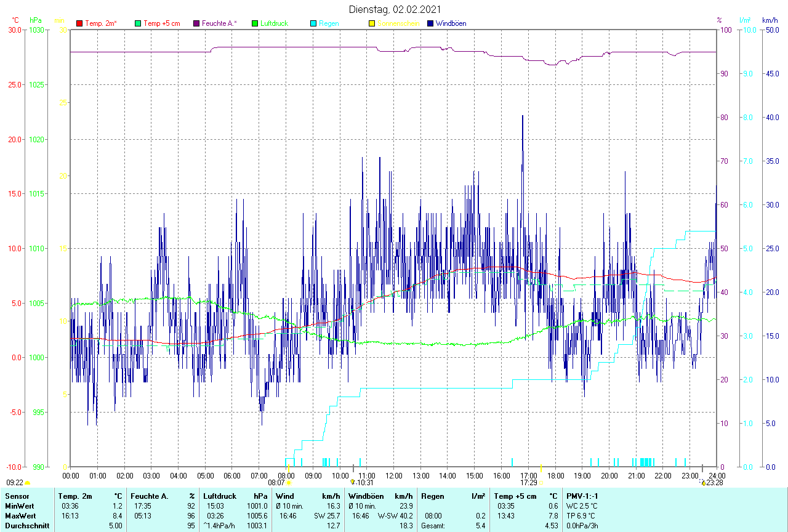Click the 'Feuchte A.*' legend label
Image resolution: width=788 pixels, height=532 pixels.
(x=219, y=23)
